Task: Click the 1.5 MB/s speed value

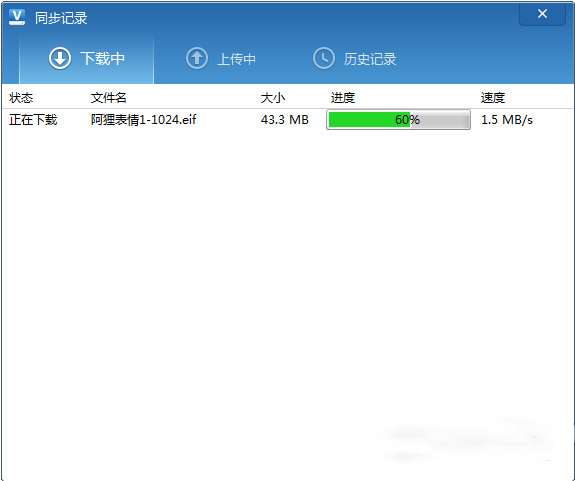Action: click(x=507, y=120)
